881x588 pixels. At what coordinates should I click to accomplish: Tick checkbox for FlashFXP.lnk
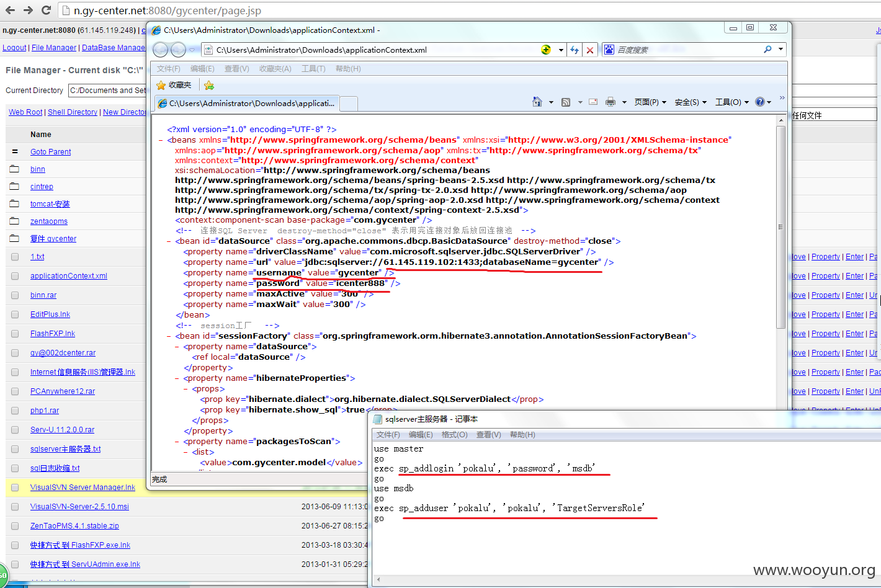[x=15, y=334]
